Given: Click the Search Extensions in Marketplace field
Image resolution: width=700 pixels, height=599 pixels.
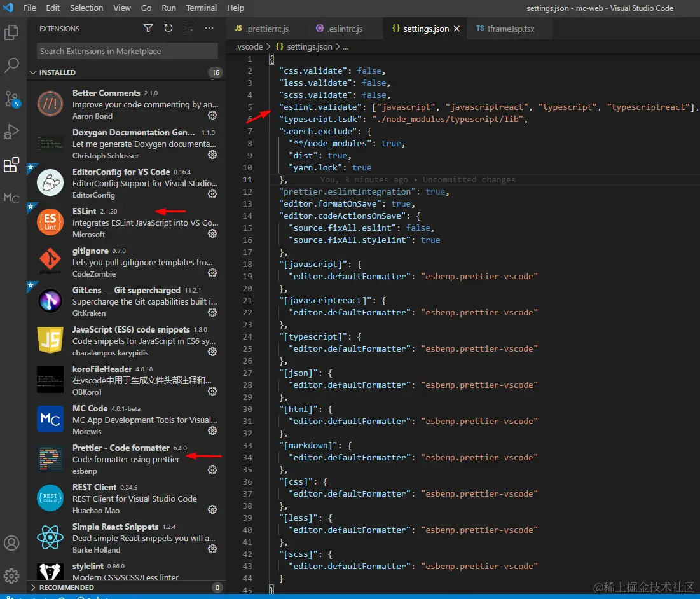Looking at the screenshot, I should (x=127, y=51).
